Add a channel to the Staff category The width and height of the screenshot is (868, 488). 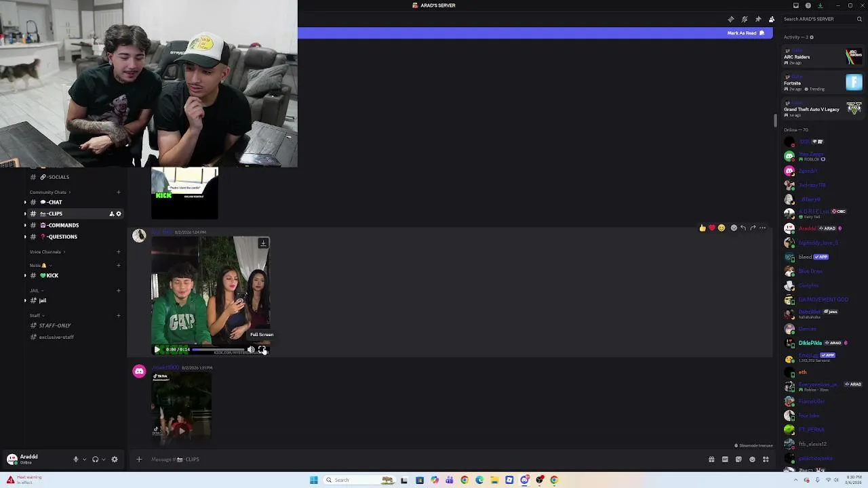[x=119, y=315]
